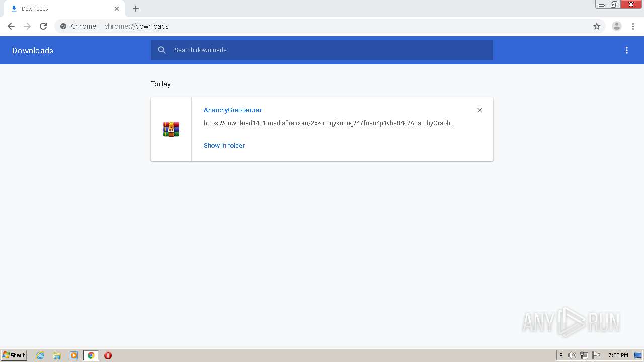Open a new tab with plus button
The height and width of the screenshot is (362, 644).
pyautogui.click(x=136, y=9)
